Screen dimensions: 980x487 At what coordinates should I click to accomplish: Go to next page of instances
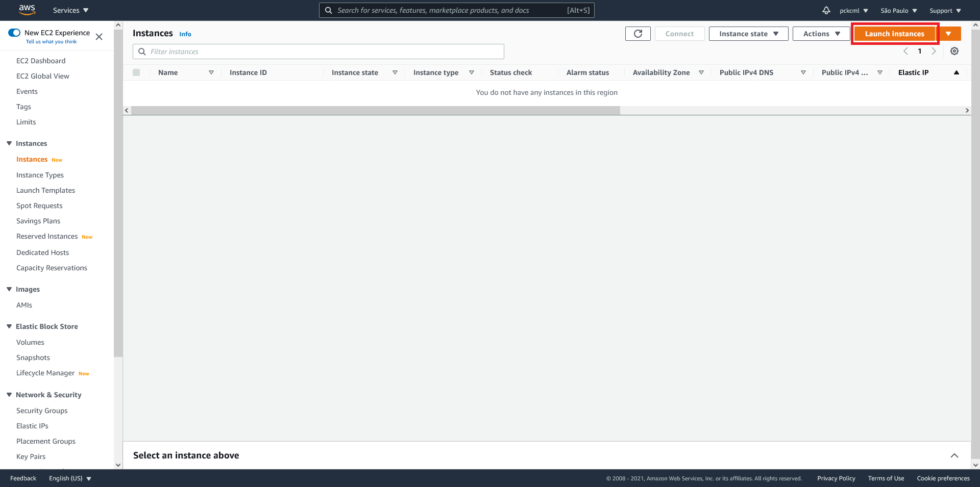click(x=934, y=51)
